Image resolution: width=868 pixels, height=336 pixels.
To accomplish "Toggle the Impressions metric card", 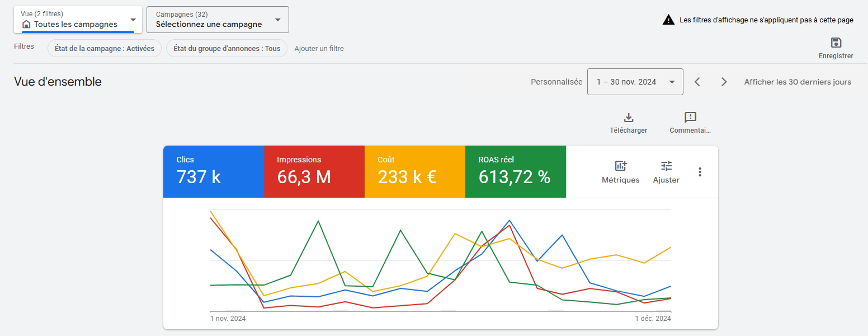I will [x=314, y=171].
